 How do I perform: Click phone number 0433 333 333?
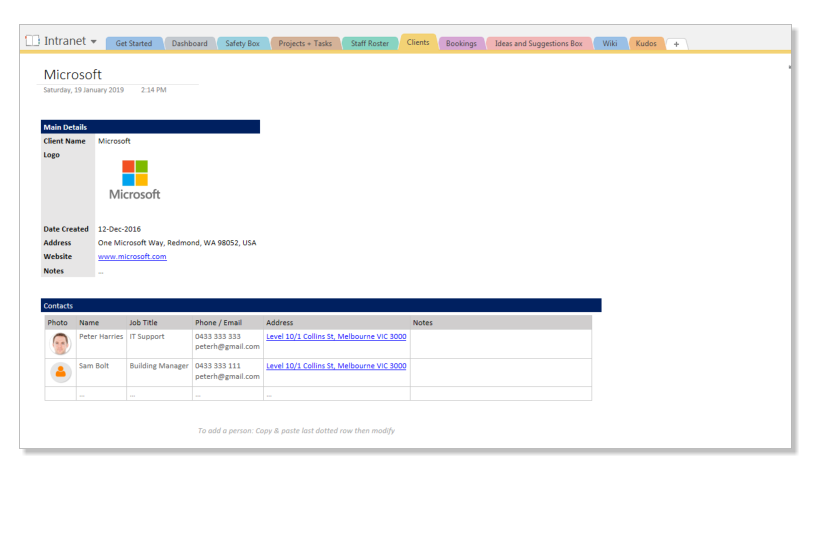[218, 337]
